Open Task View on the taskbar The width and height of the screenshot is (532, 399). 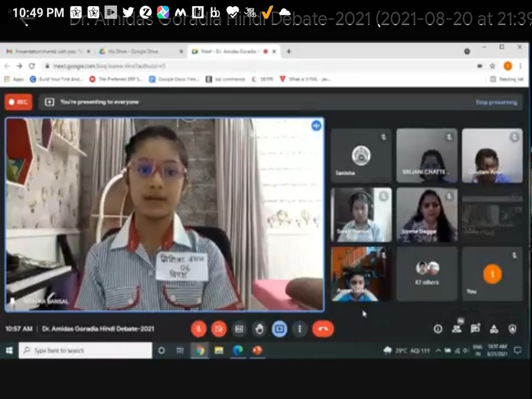pos(180,350)
